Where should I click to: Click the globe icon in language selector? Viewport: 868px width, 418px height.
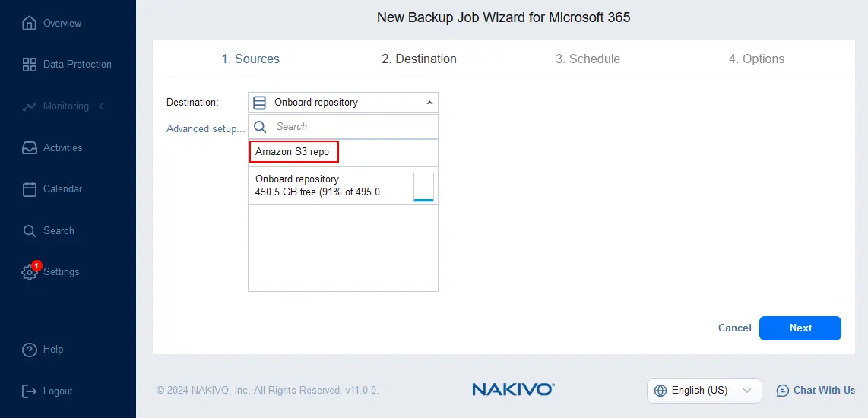[x=661, y=391]
